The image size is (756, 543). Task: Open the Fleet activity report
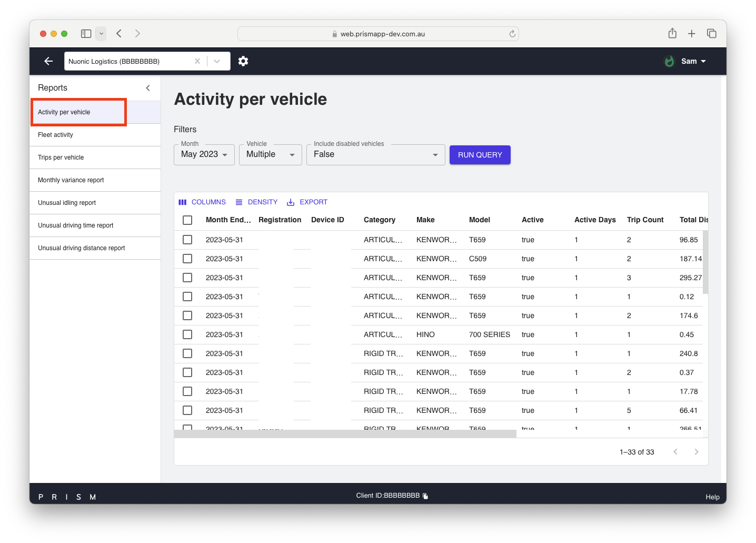56,135
